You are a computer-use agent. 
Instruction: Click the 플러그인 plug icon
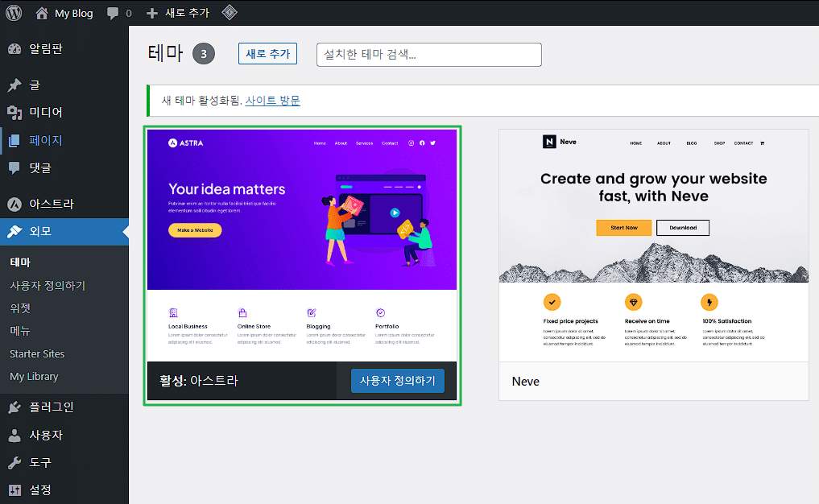[x=14, y=407]
